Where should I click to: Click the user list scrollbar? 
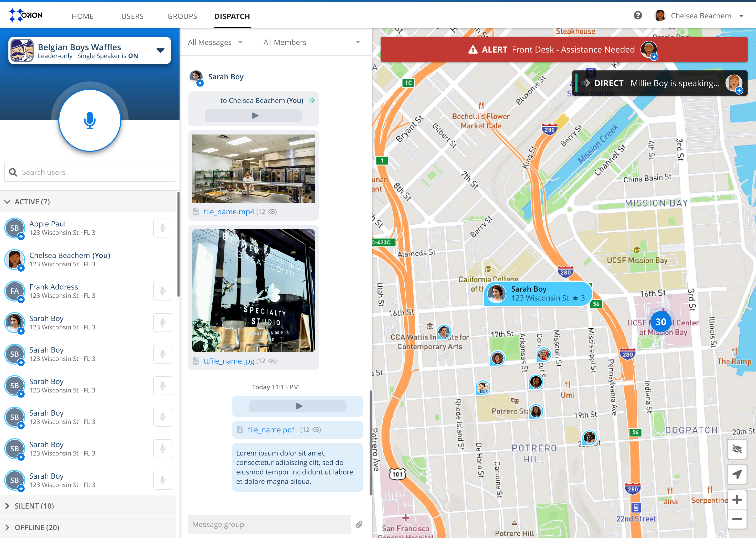click(x=178, y=245)
